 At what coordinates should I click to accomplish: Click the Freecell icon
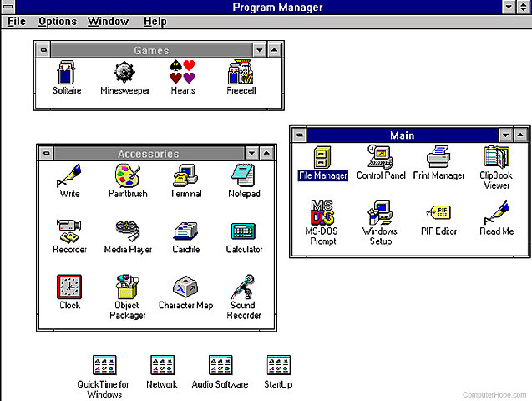pyautogui.click(x=241, y=72)
